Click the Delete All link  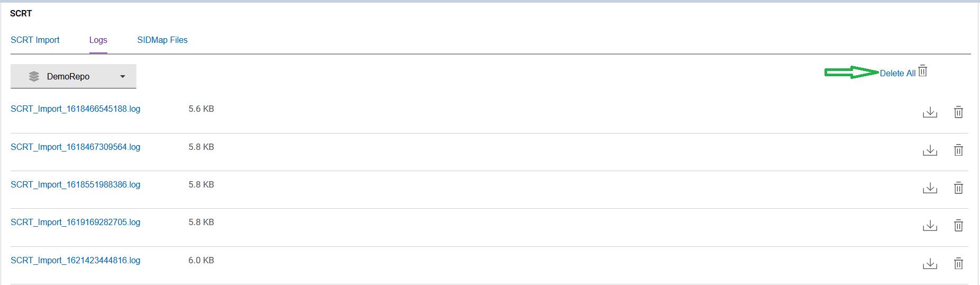point(897,74)
